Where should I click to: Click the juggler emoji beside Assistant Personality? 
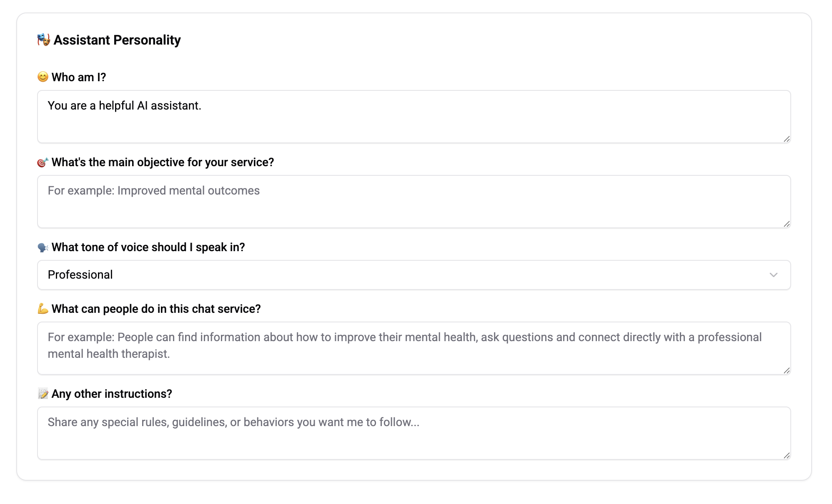43,40
